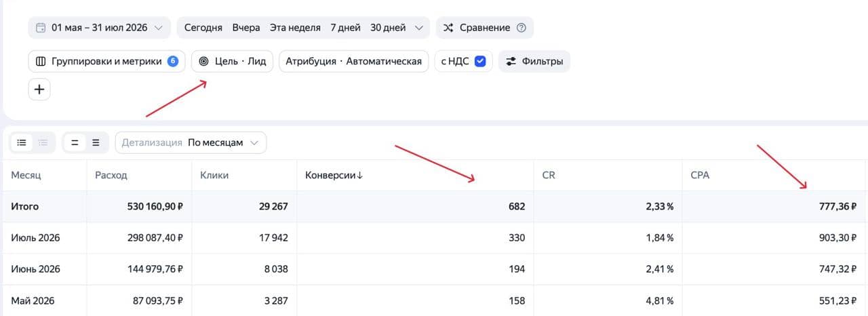868x316 pixels.
Task: Click May clicks value 3 287
Action: 275,300
